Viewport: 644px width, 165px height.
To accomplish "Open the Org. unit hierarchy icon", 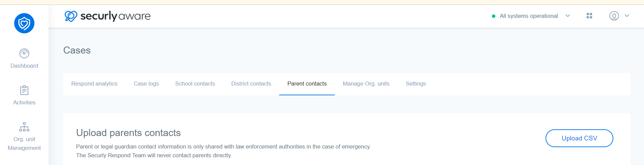I will [24, 127].
